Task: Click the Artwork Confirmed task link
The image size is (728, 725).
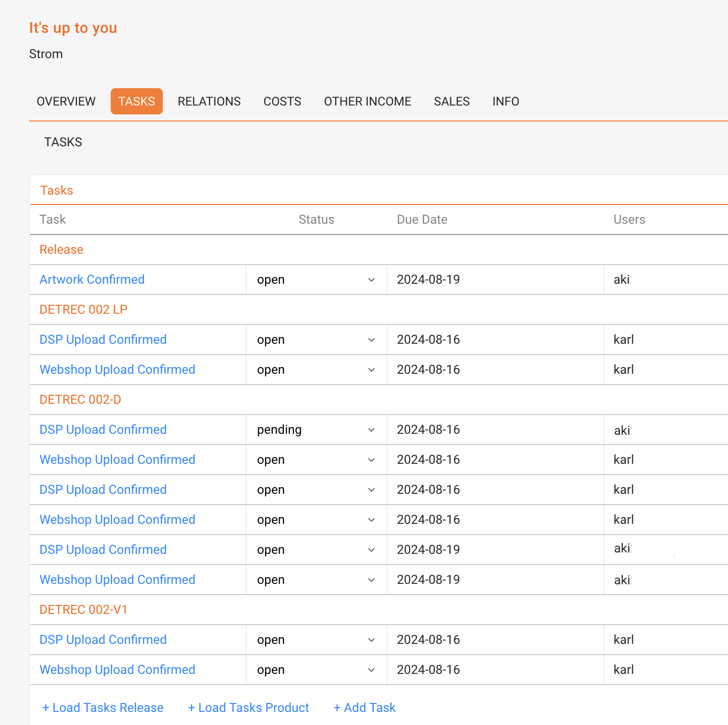Action: pyautogui.click(x=92, y=279)
